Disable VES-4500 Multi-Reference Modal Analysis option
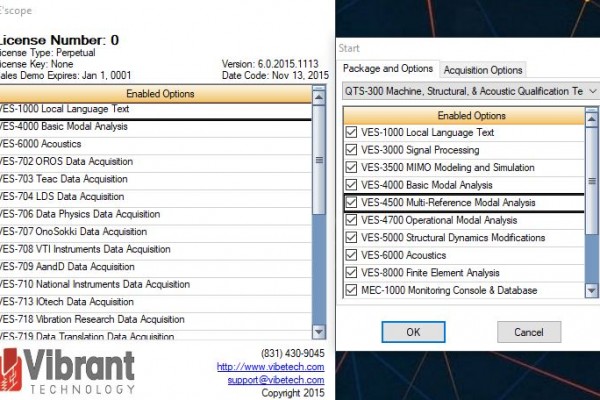 350,202
